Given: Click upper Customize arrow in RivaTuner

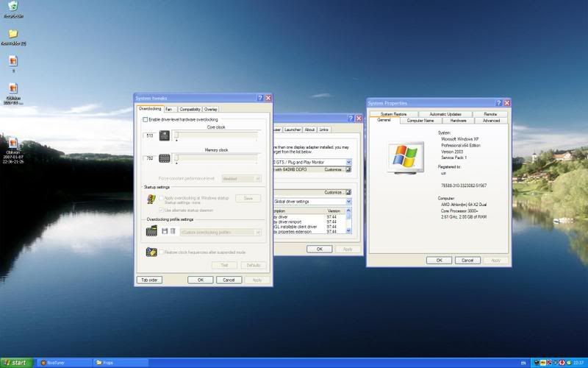Looking at the screenshot, I should (x=348, y=170).
